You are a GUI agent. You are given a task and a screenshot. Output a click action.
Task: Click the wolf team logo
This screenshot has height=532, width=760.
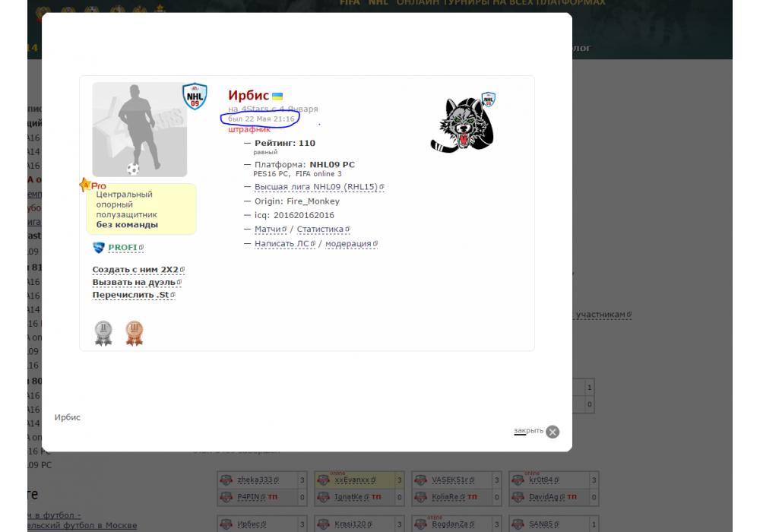click(462, 125)
